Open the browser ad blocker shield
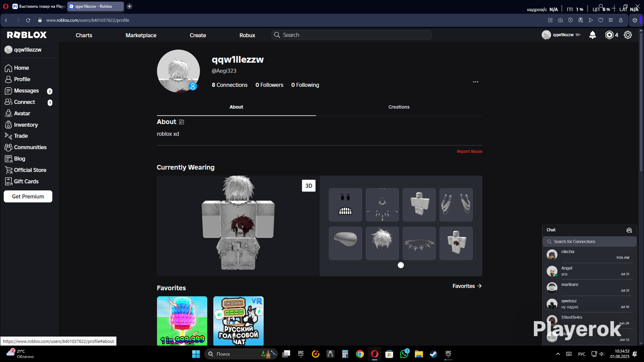 point(570,20)
